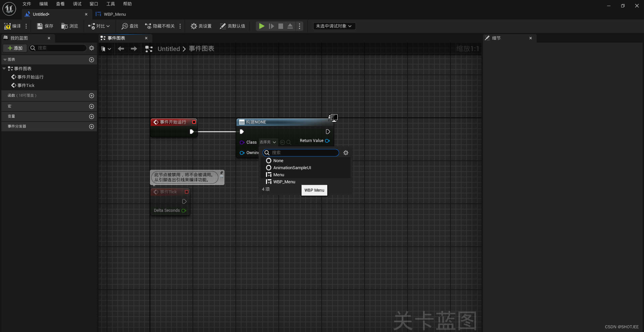The height and width of the screenshot is (332, 644).
Task: Click the 添加 (Add) button in My Blueprint
Action: [14, 48]
